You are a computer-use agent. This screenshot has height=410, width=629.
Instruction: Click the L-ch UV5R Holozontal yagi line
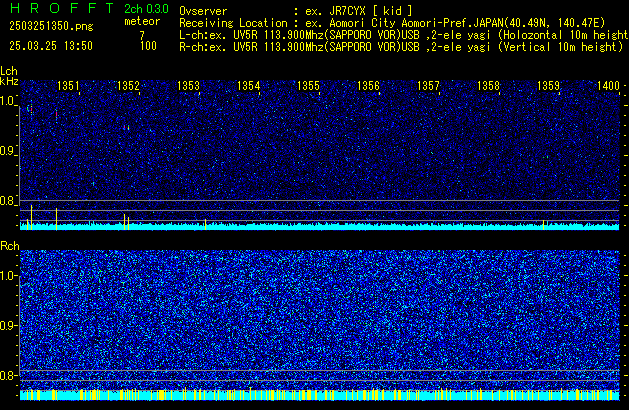[404, 35]
